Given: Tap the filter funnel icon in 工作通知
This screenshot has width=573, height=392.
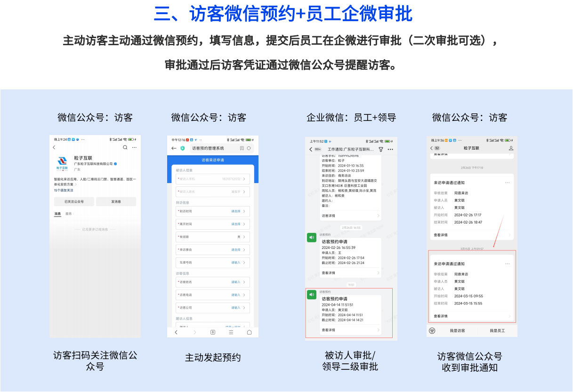Looking at the screenshot, I should (381, 149).
